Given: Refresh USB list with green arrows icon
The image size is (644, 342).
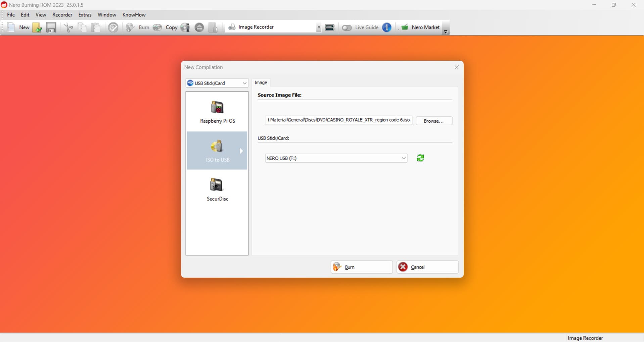Looking at the screenshot, I should point(420,158).
